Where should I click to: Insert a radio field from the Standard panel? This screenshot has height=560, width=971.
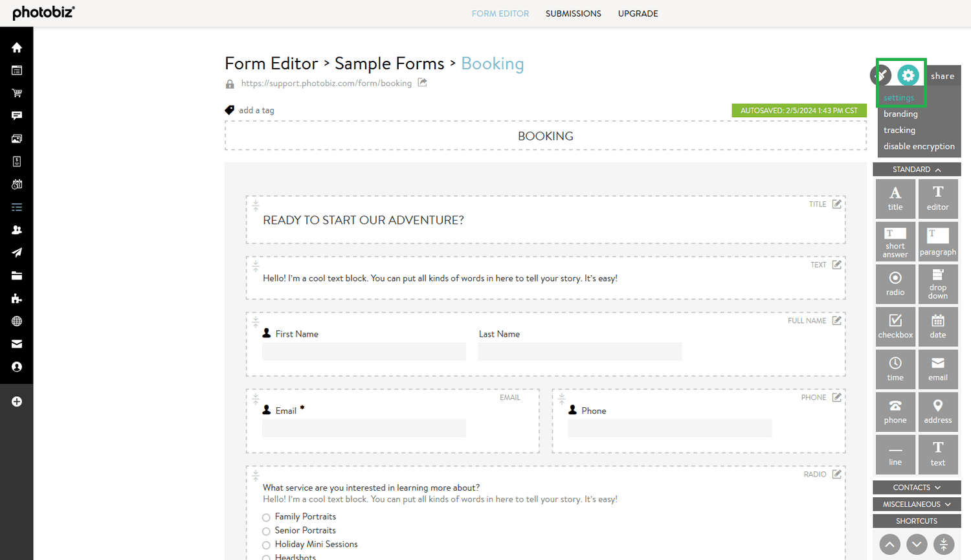pos(895,284)
